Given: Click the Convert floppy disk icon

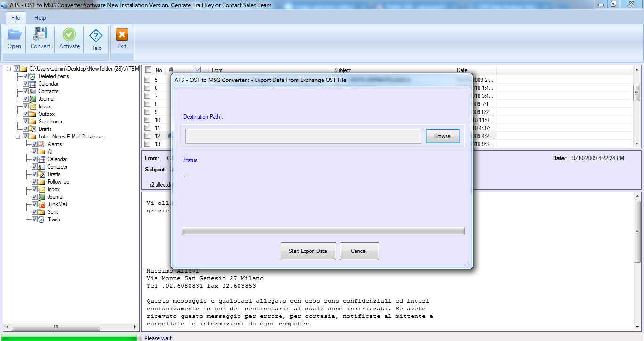Looking at the screenshot, I should click(x=40, y=34).
